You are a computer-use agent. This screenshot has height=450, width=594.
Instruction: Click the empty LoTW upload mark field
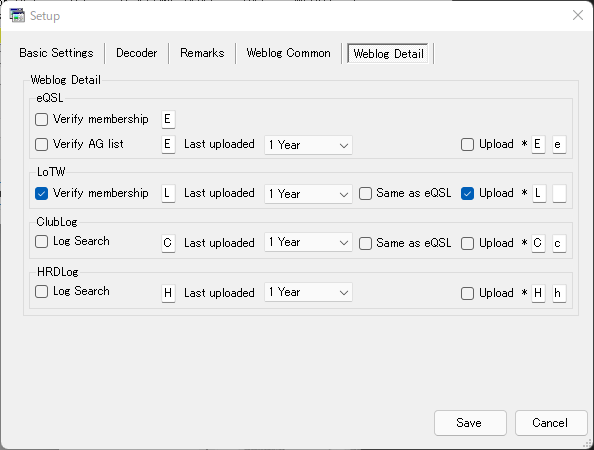(559, 194)
